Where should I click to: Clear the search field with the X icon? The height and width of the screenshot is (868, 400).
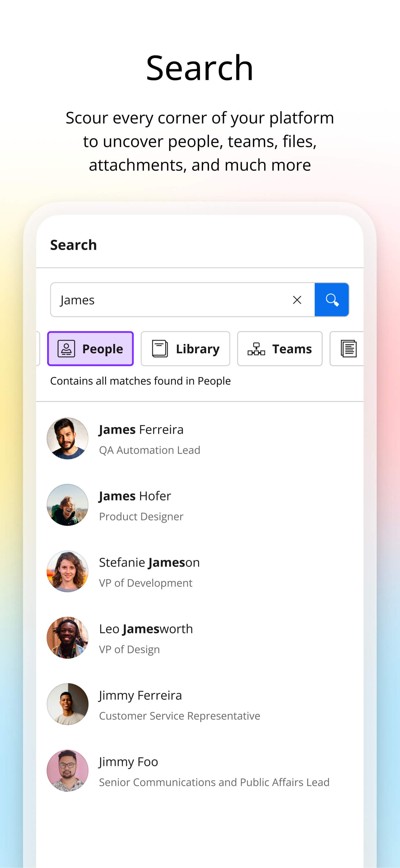[297, 300]
